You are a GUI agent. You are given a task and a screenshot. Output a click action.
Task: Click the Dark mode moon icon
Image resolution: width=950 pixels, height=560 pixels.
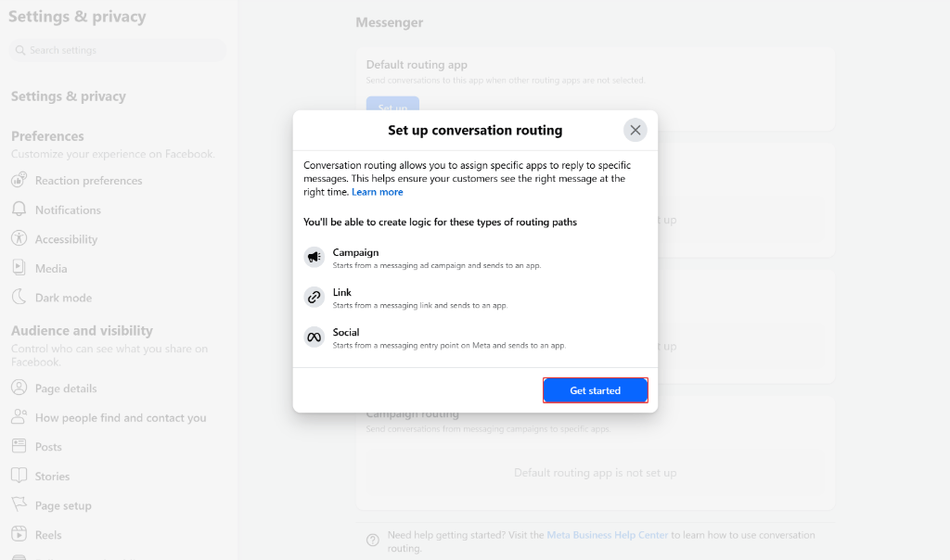point(19,297)
